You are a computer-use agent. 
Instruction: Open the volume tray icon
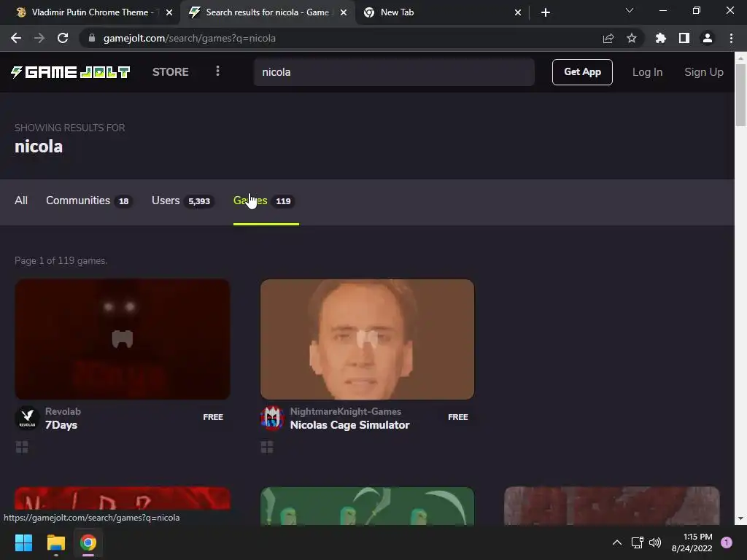pos(655,542)
